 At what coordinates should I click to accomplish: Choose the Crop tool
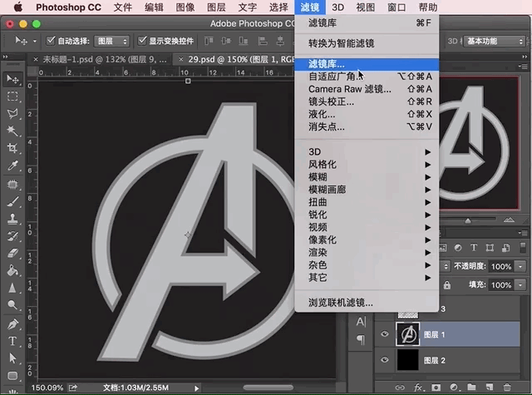pyautogui.click(x=13, y=149)
